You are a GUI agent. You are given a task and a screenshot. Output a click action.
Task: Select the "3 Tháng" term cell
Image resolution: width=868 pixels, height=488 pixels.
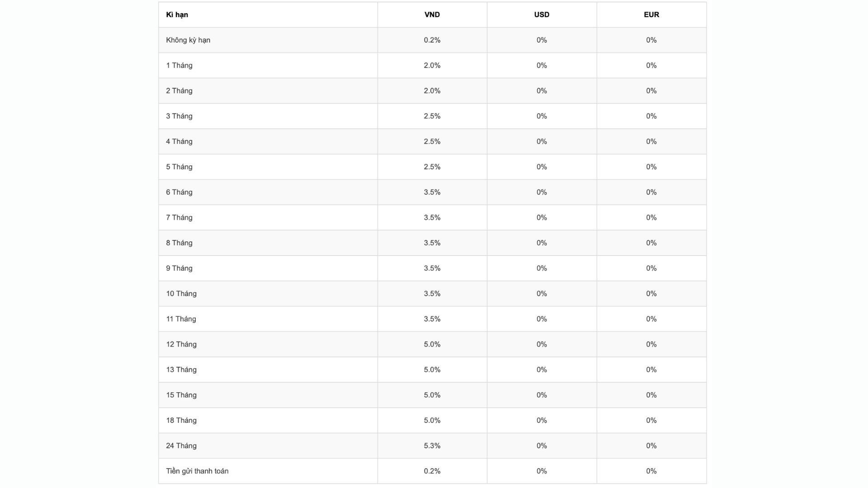(179, 116)
